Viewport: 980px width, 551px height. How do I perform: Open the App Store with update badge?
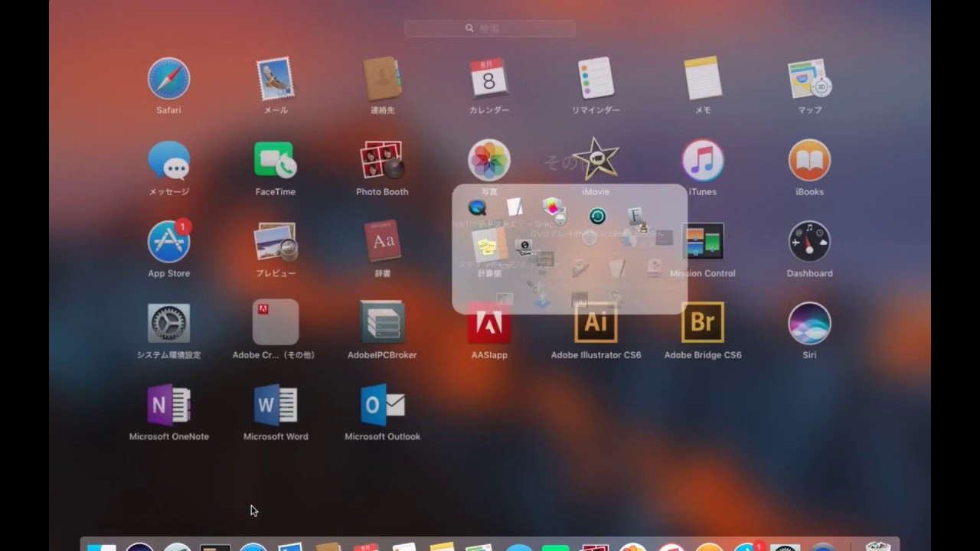pyautogui.click(x=168, y=242)
